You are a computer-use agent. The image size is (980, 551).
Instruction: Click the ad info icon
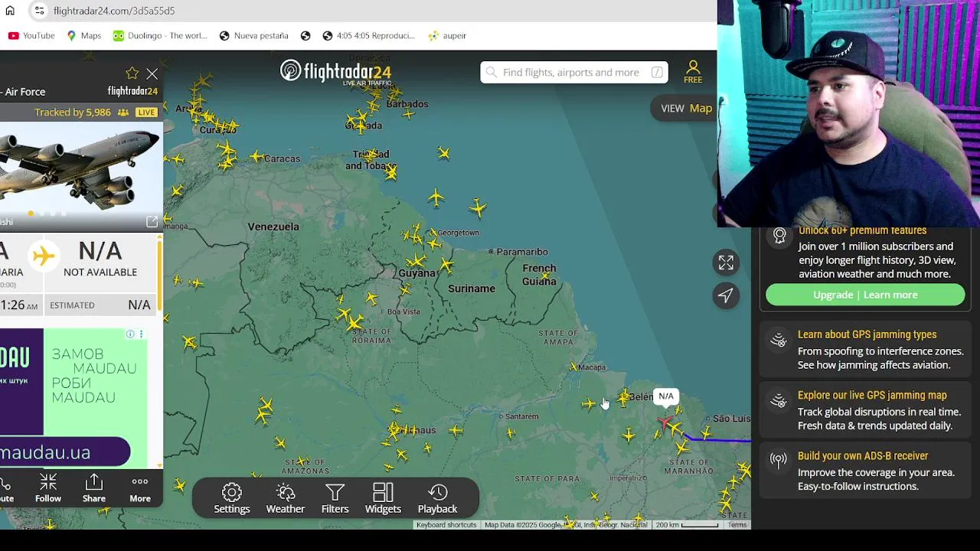coord(130,334)
